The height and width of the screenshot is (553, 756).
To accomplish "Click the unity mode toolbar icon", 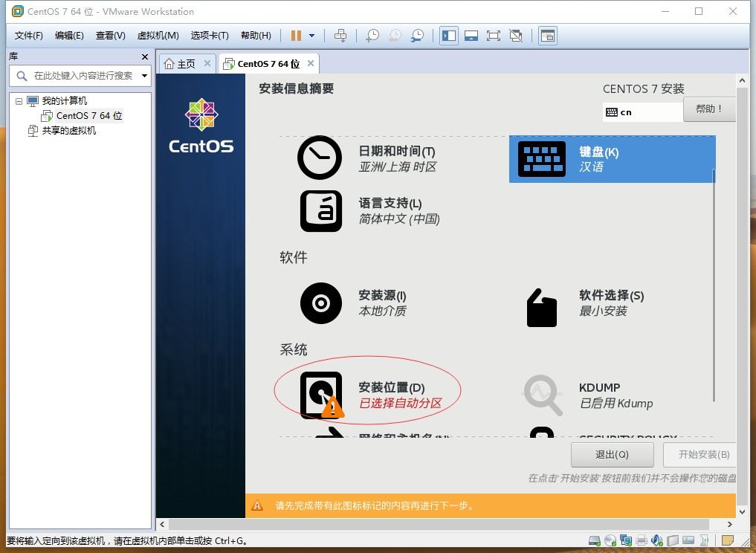I will 516,36.
